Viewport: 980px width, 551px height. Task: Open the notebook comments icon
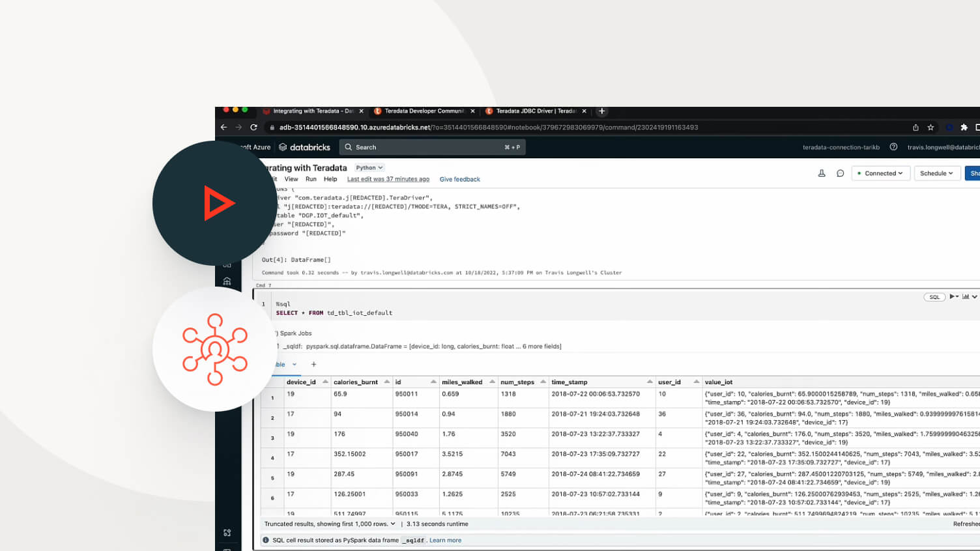(x=840, y=173)
